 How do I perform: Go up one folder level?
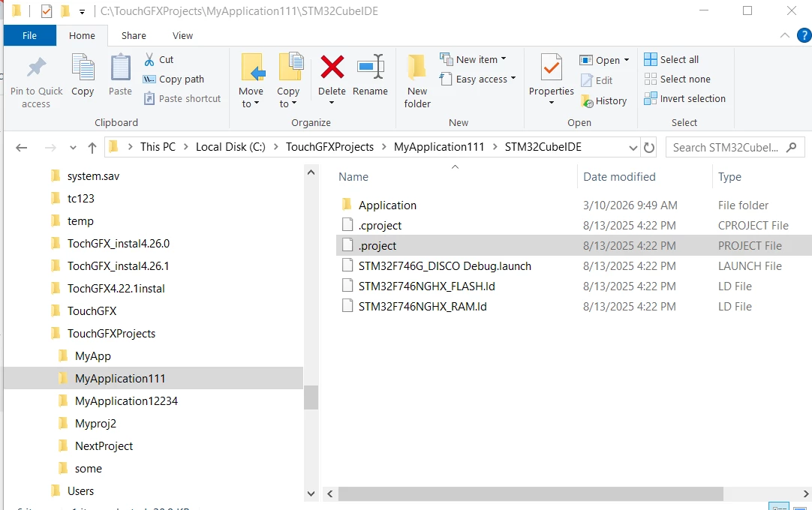click(x=92, y=148)
